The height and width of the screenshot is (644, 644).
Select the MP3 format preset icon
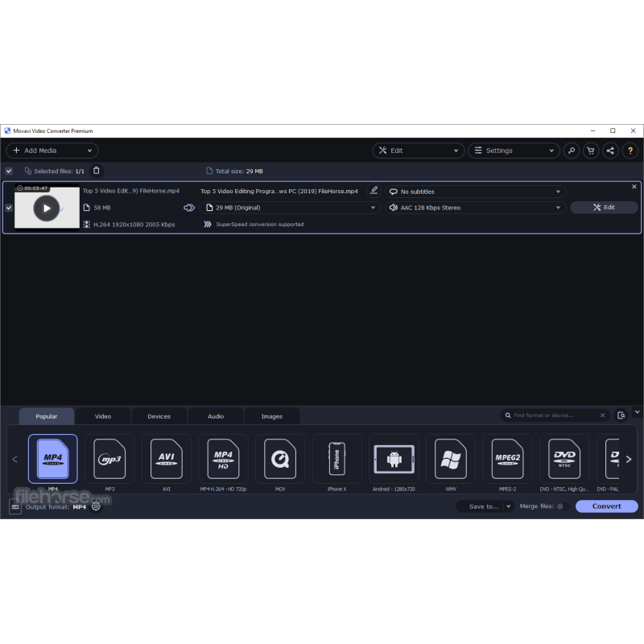(x=109, y=458)
